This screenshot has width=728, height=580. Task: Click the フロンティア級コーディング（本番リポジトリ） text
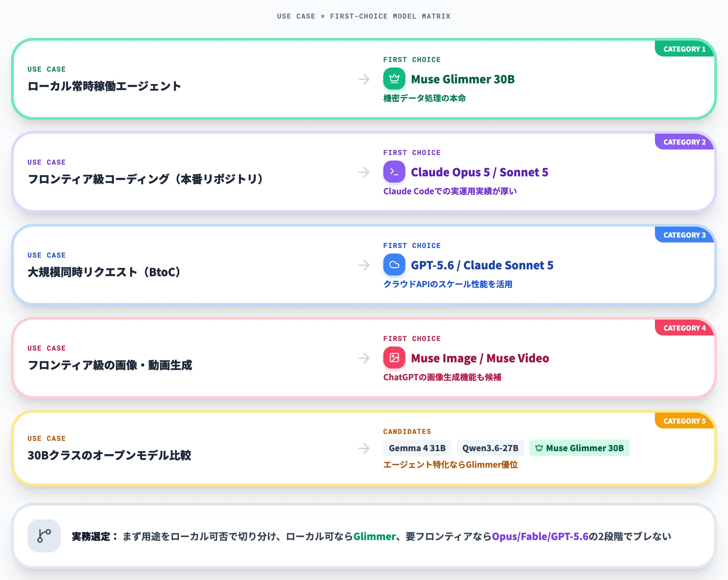tap(146, 179)
